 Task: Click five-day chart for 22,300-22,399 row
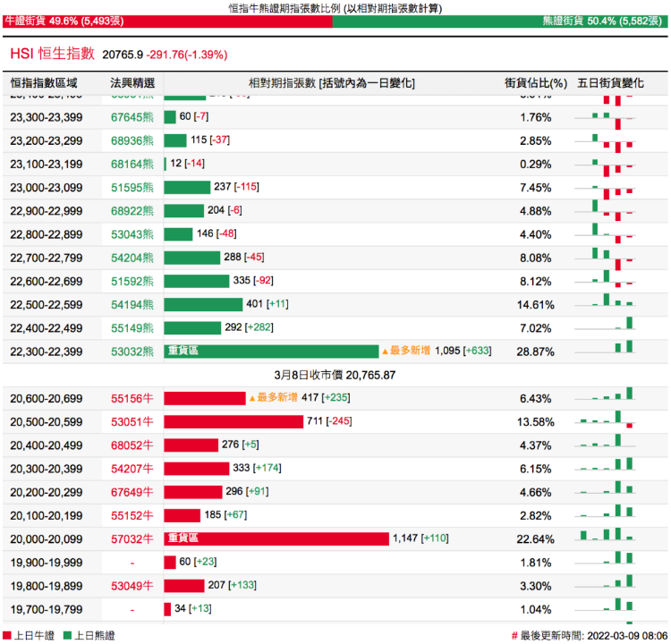(x=605, y=347)
